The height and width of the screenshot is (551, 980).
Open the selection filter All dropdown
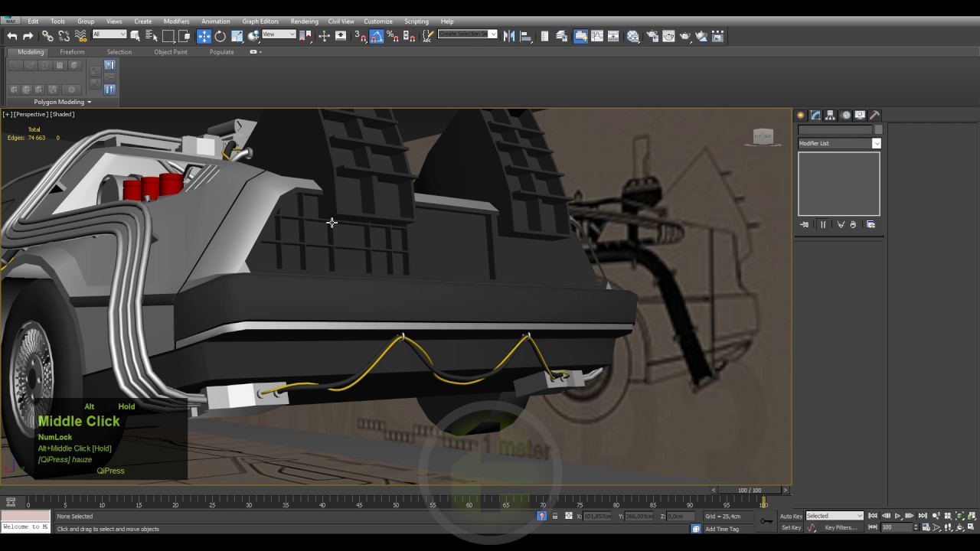109,34
